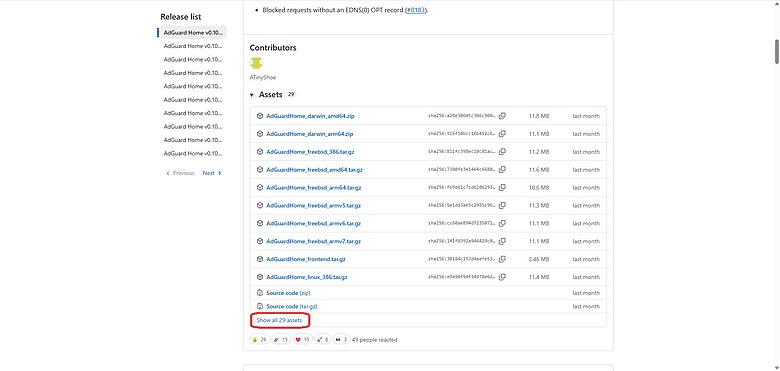Click the 11.4 MB file size
This screenshot has height=371, width=780.
pos(539,277)
